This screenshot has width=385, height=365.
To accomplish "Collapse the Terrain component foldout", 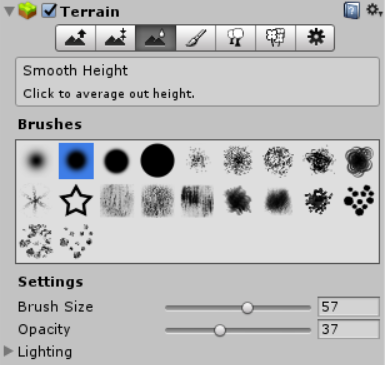I will point(9,11).
